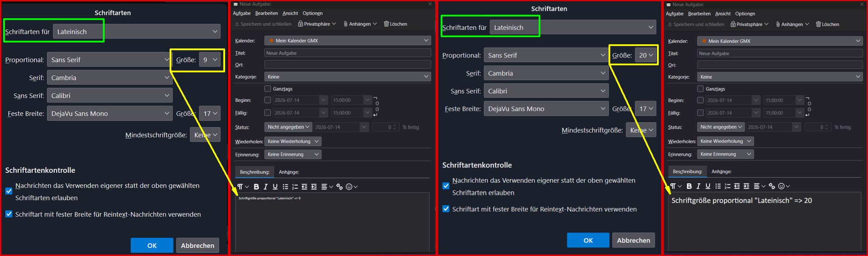Screen dimensions: 868x256
Task: Toggle Underline in the task window showing '=> 20'
Action: [708, 186]
